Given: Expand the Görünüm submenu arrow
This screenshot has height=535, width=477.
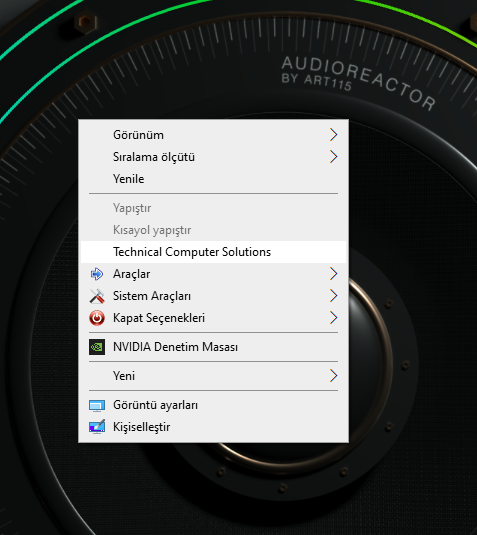Looking at the screenshot, I should (x=334, y=135).
